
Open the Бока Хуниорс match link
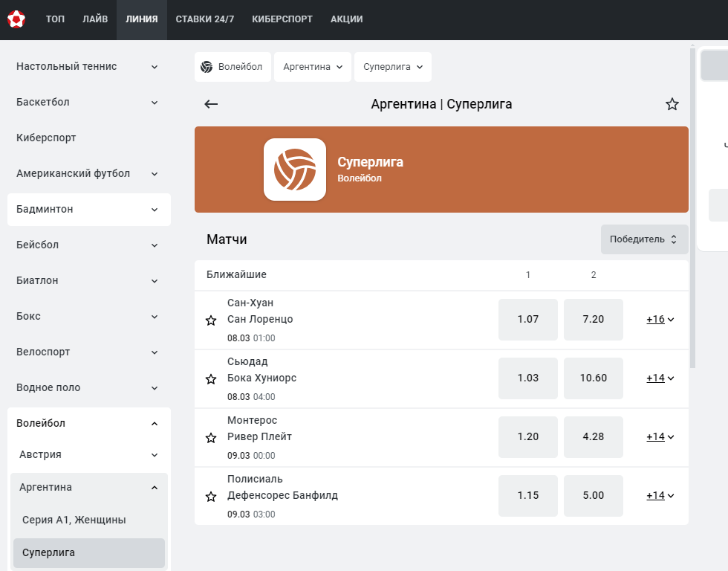[x=261, y=378]
